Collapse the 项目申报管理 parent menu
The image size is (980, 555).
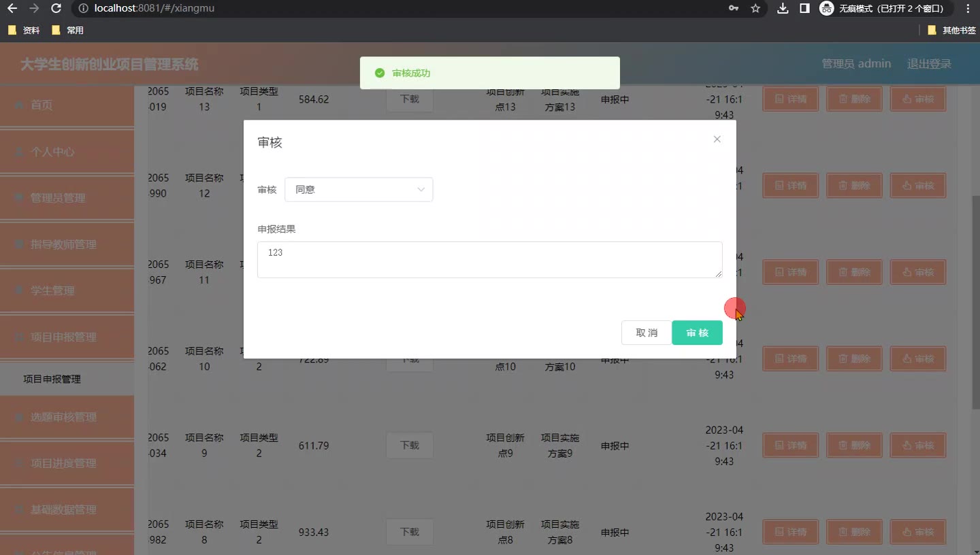click(67, 337)
